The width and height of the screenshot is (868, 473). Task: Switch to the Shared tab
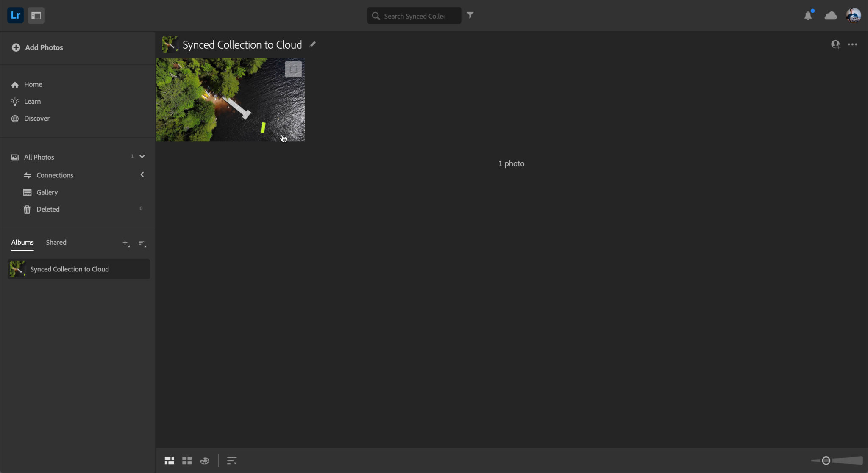[56, 242]
